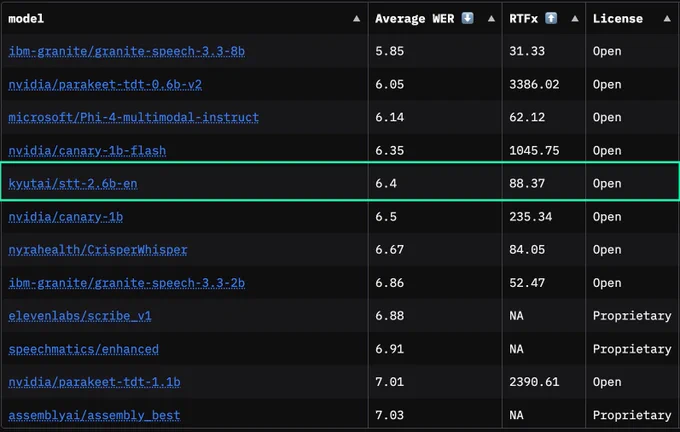Open microsoft/Phi-4-multimodal-instruct link

(x=134, y=118)
